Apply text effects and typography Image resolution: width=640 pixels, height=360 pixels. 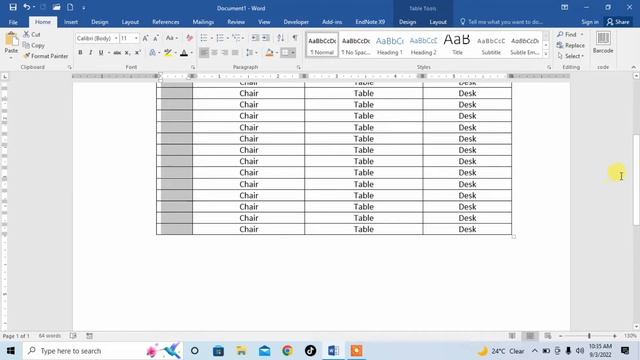tap(153, 53)
